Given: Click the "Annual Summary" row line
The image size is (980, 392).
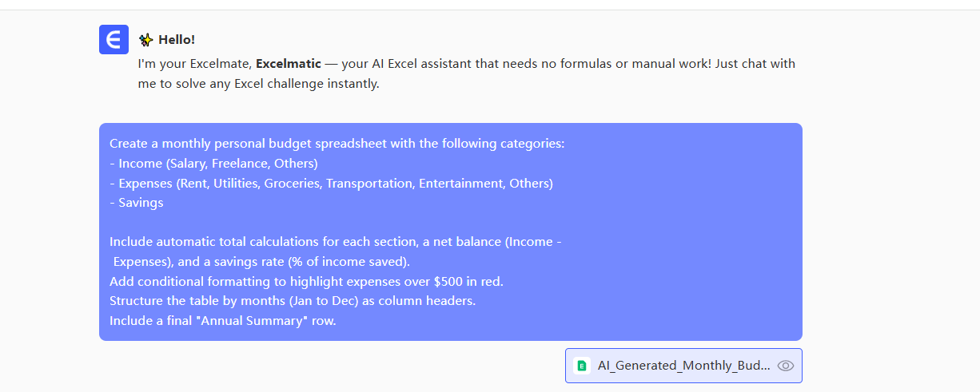Looking at the screenshot, I should 223,321.
